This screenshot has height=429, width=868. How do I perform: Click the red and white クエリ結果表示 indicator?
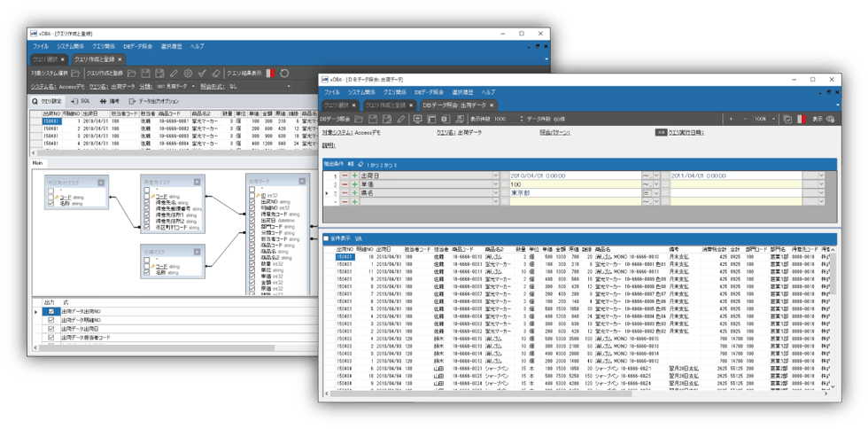(x=270, y=73)
